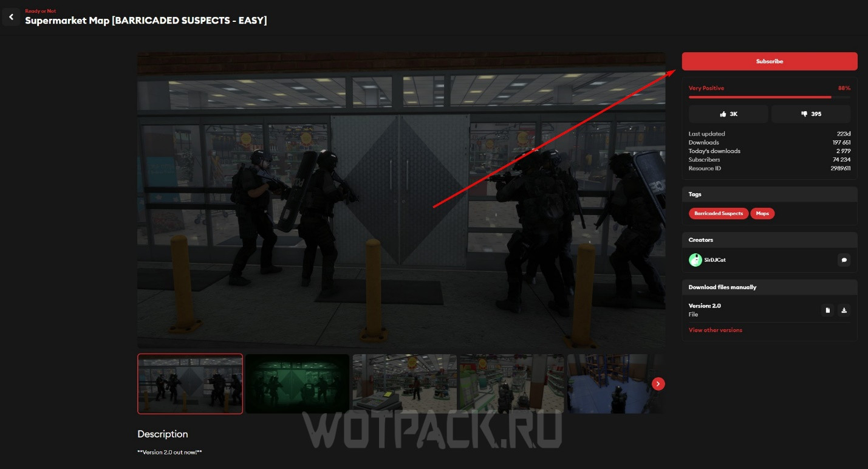Select the cash register thumbnail

click(405, 383)
